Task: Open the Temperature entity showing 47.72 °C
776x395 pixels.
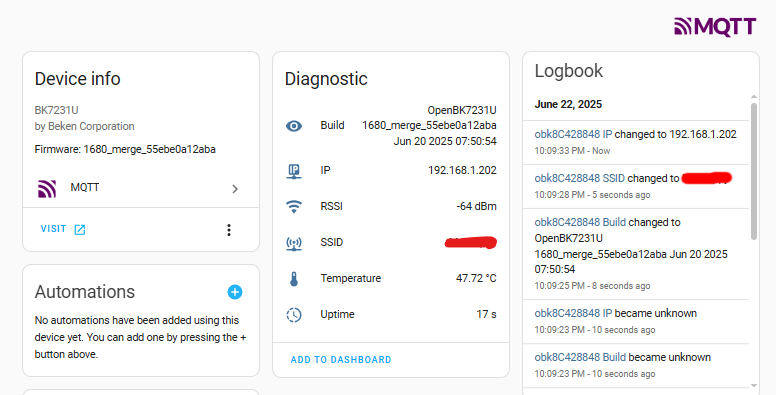Action: coord(391,278)
